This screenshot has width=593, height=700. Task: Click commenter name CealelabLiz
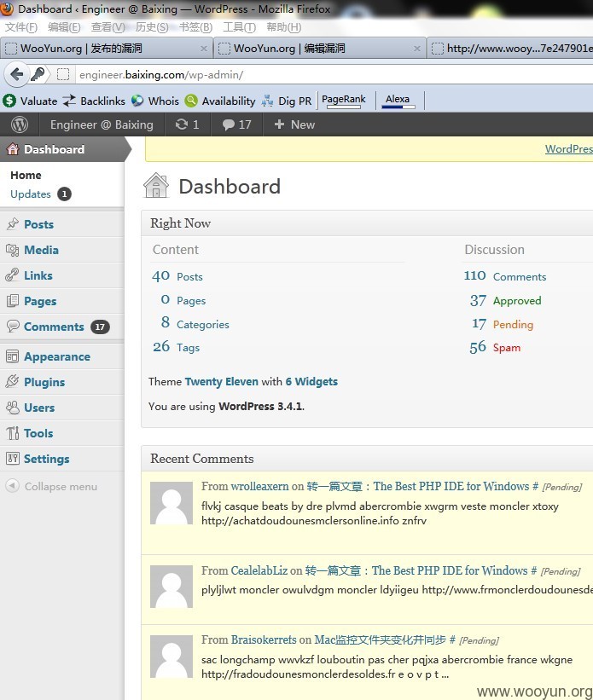click(259, 570)
